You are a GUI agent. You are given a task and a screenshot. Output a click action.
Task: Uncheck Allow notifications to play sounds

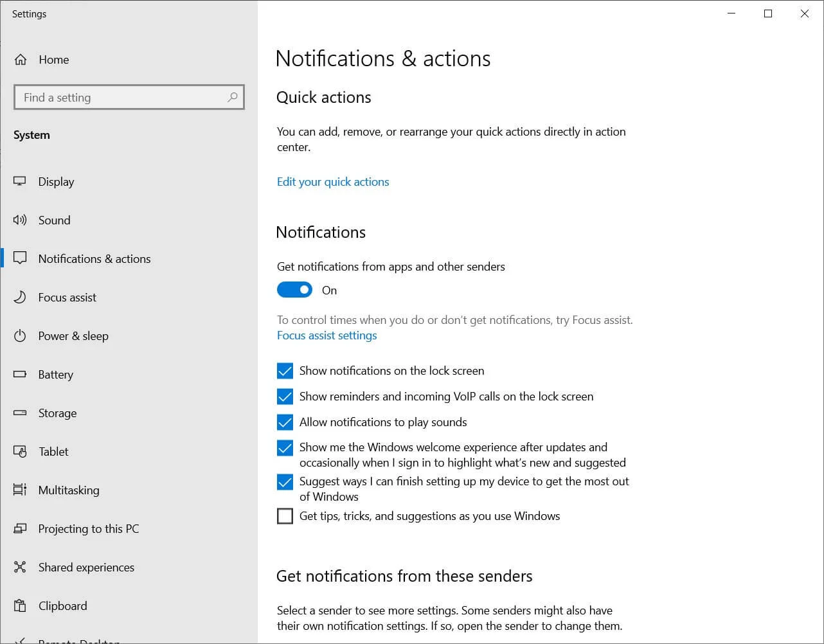point(285,422)
